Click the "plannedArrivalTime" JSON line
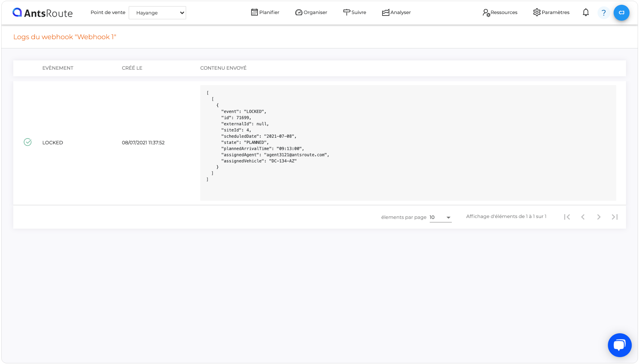This screenshot has width=639, height=364. (x=263, y=149)
